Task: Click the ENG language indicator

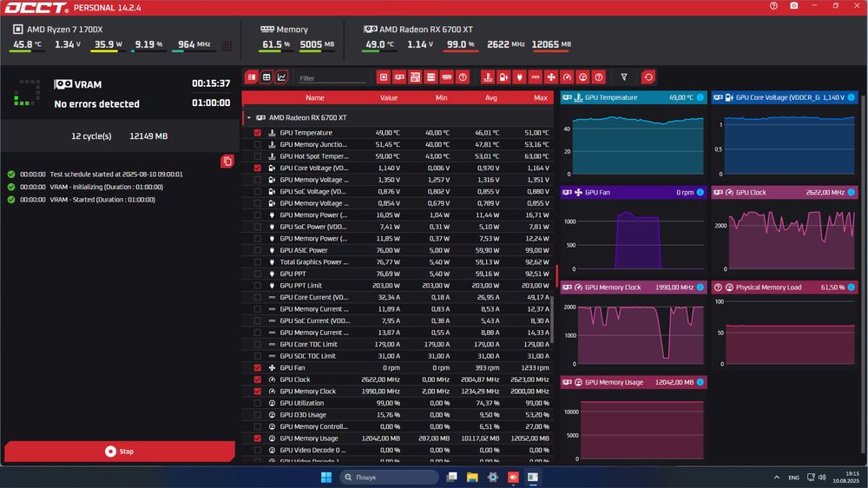Action: [x=794, y=478]
